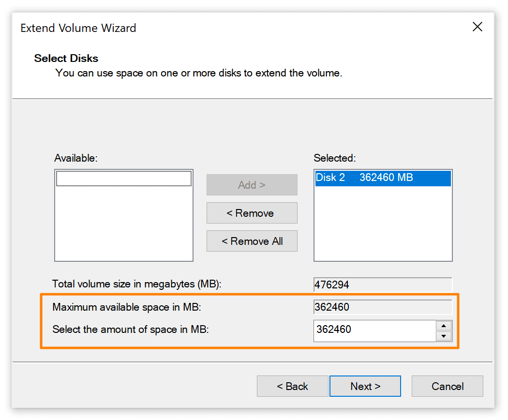Click the Next > button to continue
This screenshot has width=508, height=420.
365,386
